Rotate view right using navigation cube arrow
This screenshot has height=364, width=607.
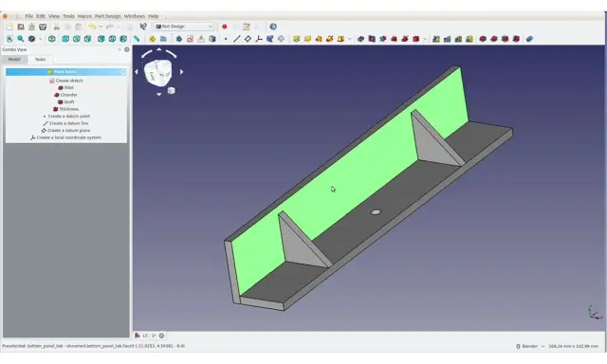181,71
